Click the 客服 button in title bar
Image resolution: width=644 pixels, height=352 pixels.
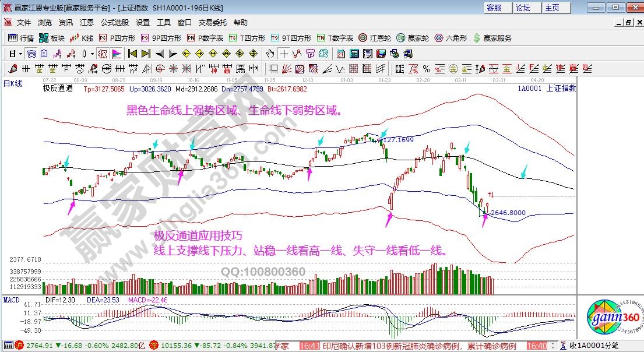494,8
